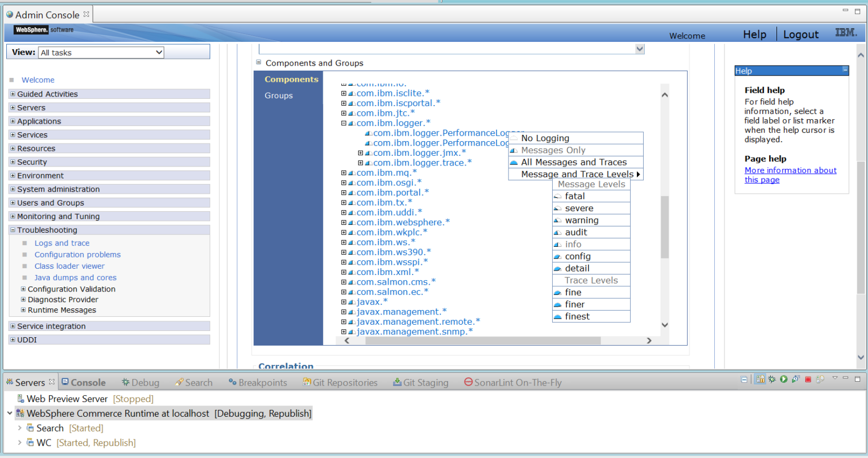Open the 'More information about this page' link
868x458 pixels.
coord(791,170)
